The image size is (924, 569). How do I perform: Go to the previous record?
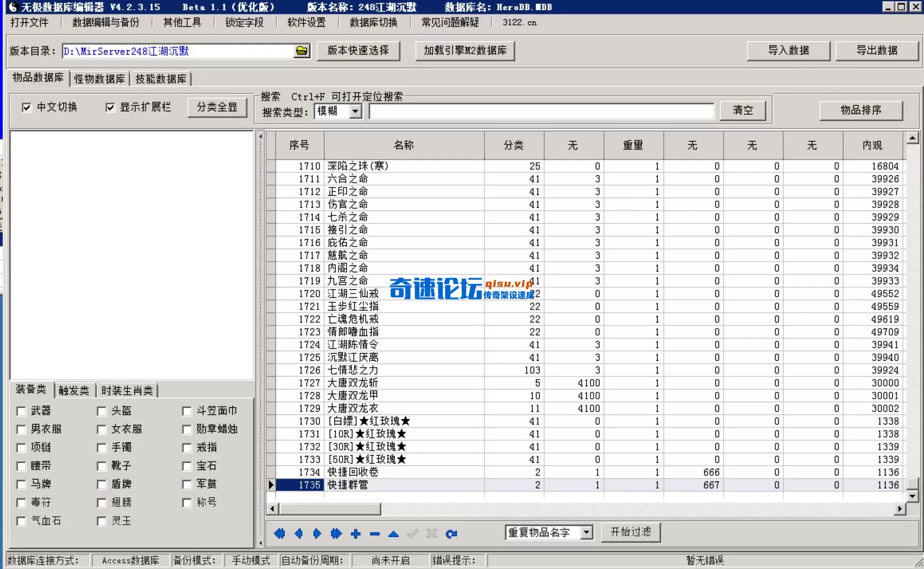pos(299,533)
